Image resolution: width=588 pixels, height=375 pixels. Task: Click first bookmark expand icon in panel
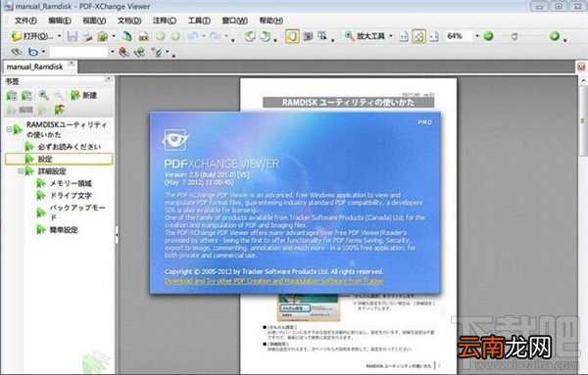click(x=12, y=96)
